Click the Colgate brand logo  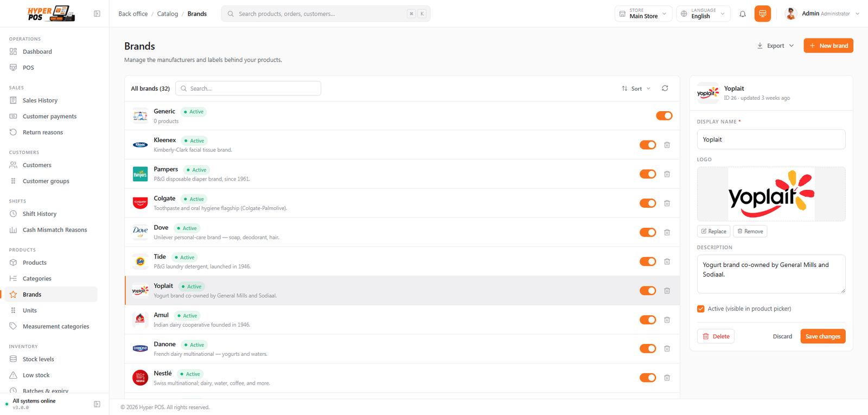coord(140,203)
